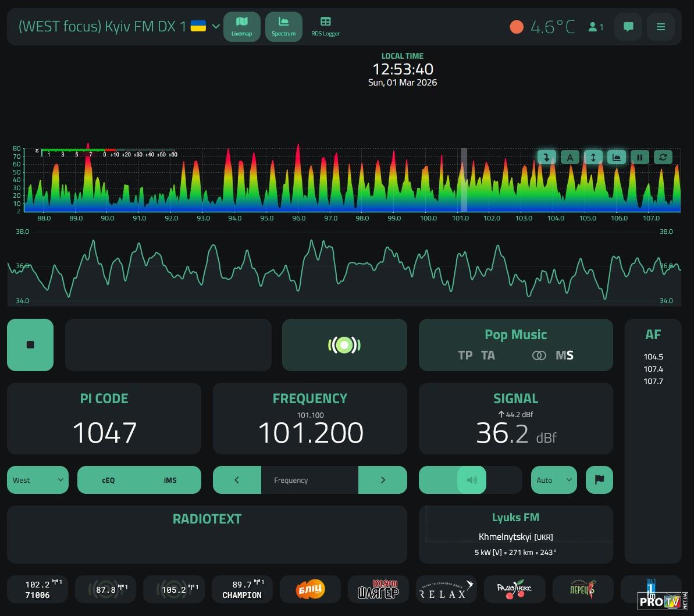Tune down with left frequency arrow
694x616 pixels.
(237, 480)
